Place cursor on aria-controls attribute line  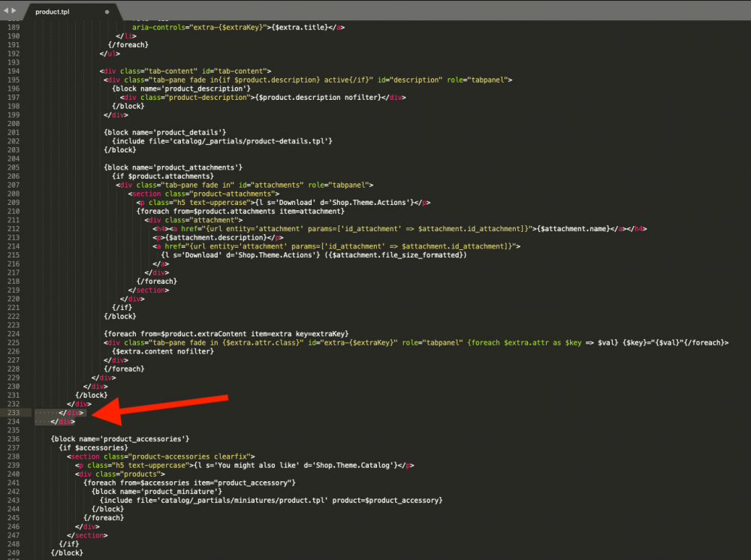click(x=238, y=27)
